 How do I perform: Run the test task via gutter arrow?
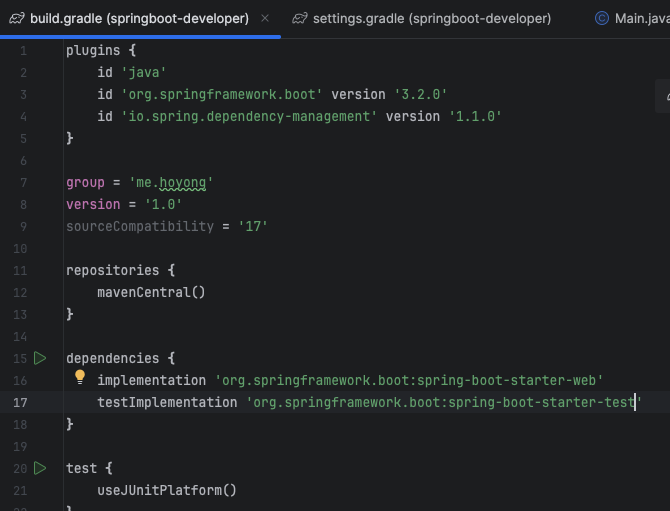click(40, 468)
